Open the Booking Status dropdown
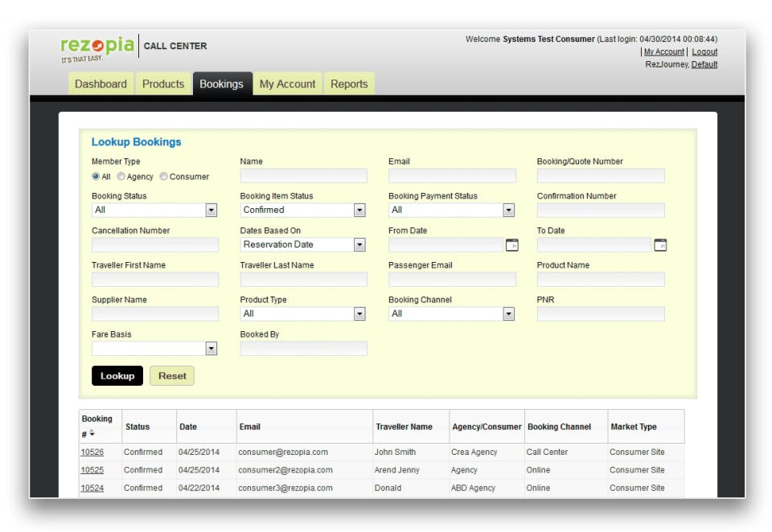The image size is (772, 532). (x=154, y=210)
